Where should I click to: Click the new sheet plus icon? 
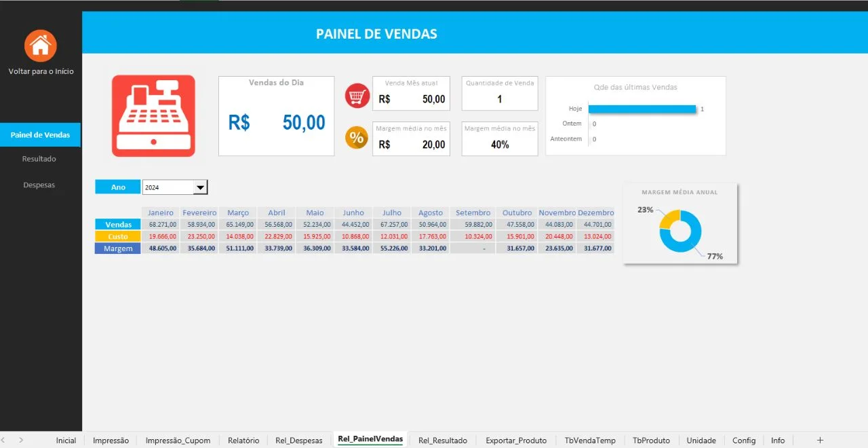820,440
